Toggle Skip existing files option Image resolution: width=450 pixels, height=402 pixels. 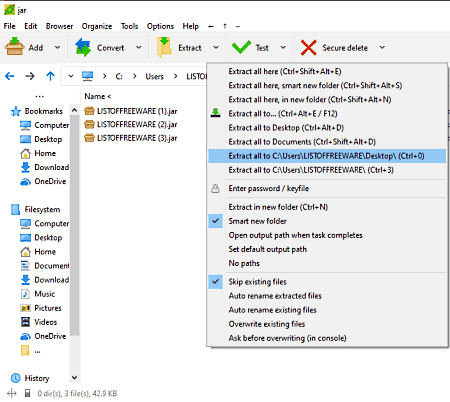pyautogui.click(x=327, y=282)
